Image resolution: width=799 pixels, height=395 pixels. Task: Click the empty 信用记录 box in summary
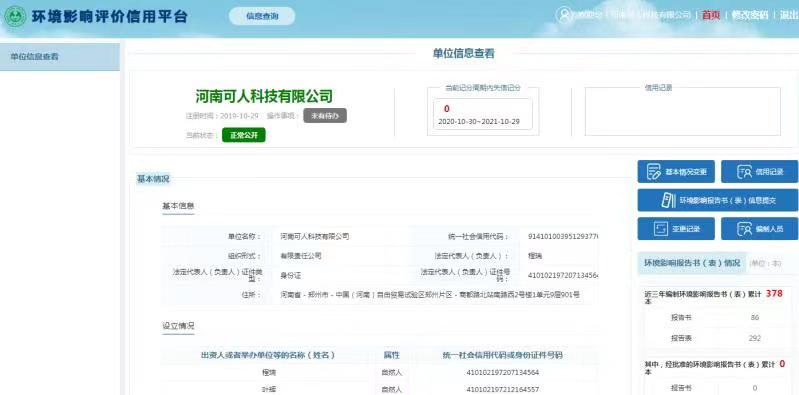click(x=682, y=112)
